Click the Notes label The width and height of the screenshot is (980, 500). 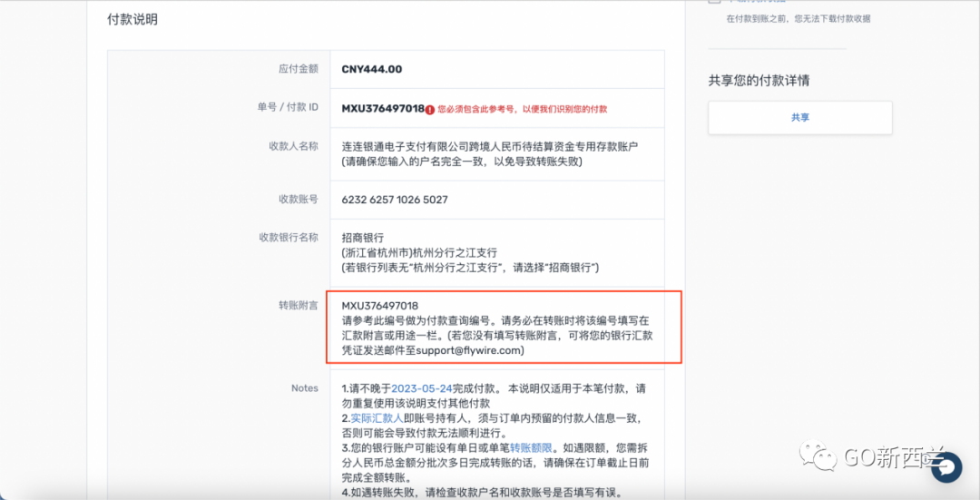[x=304, y=388]
